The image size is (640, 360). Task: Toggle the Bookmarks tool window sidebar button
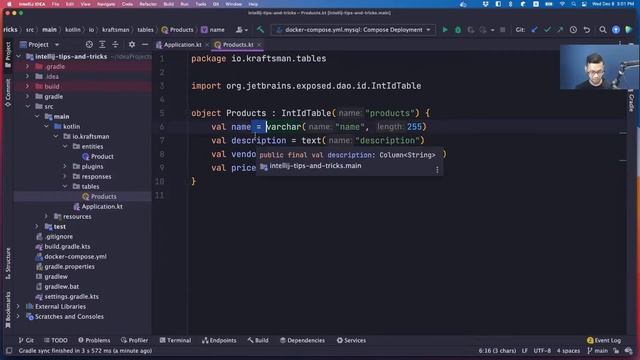[8, 309]
